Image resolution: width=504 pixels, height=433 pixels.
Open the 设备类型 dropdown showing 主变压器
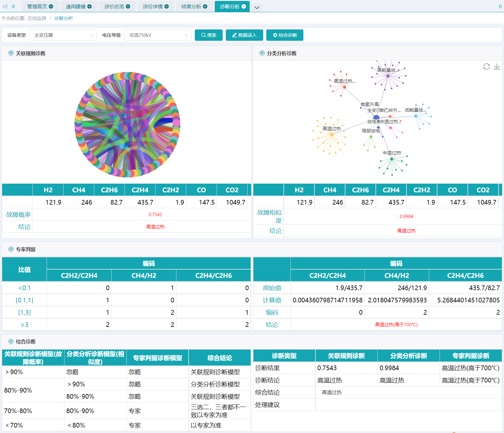point(63,35)
